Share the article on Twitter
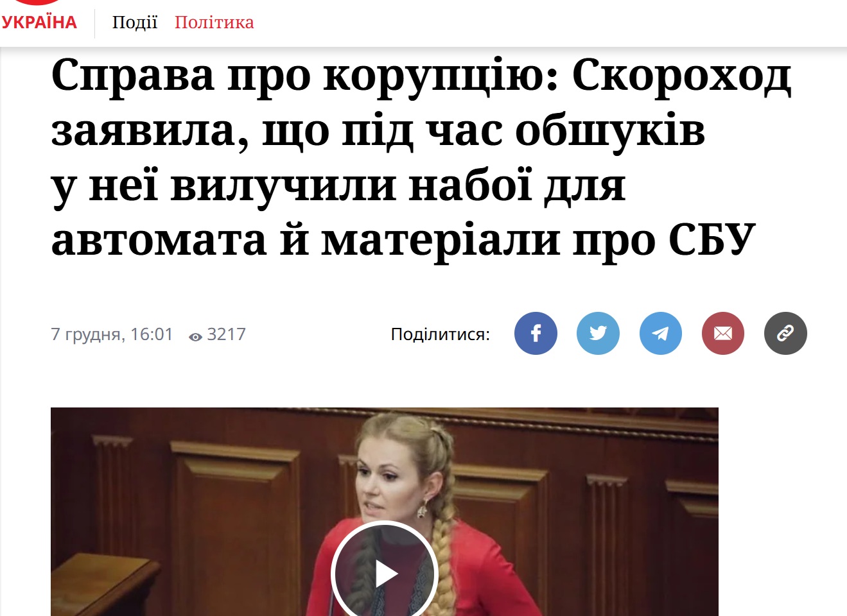Screen dimensions: 847x616 point(598,334)
